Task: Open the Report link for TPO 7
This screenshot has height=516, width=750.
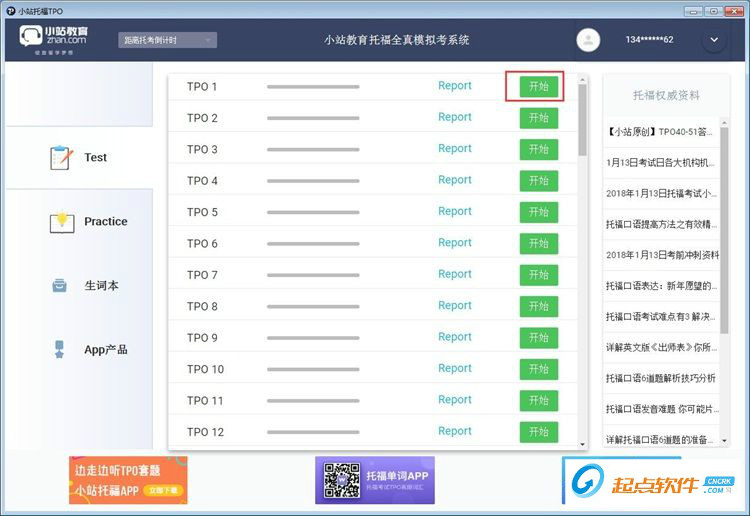Action: point(455,274)
